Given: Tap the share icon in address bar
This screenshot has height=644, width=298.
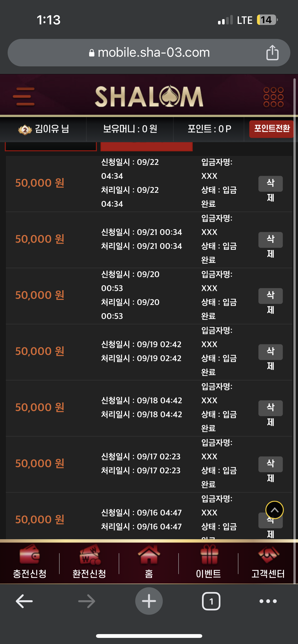Looking at the screenshot, I should (x=272, y=52).
